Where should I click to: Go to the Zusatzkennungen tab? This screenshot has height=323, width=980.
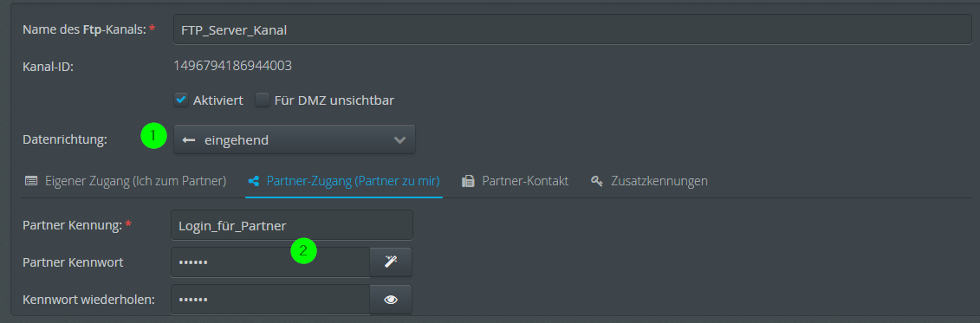(x=649, y=181)
